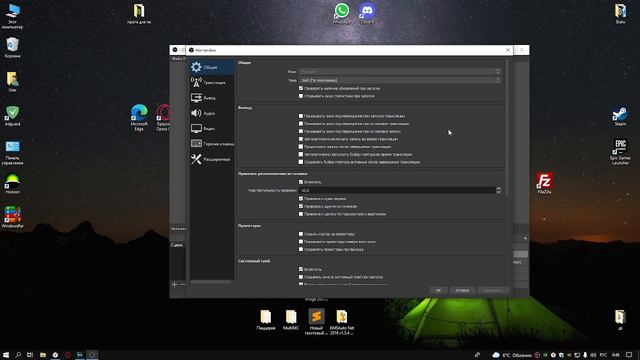Open the WhatsApp desktop shortcut
This screenshot has width=640, height=360.
tap(342, 13)
